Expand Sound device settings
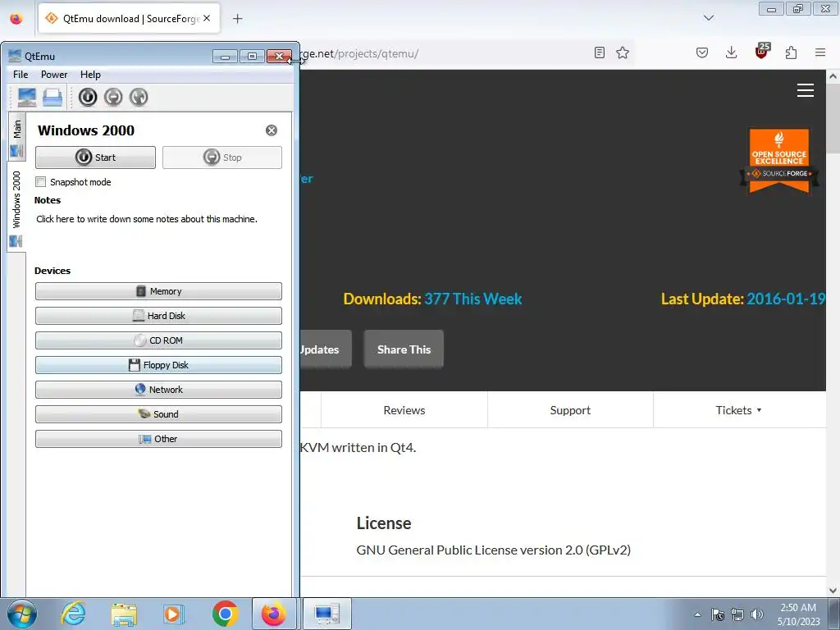Viewport: 840px width, 630px height. click(158, 414)
